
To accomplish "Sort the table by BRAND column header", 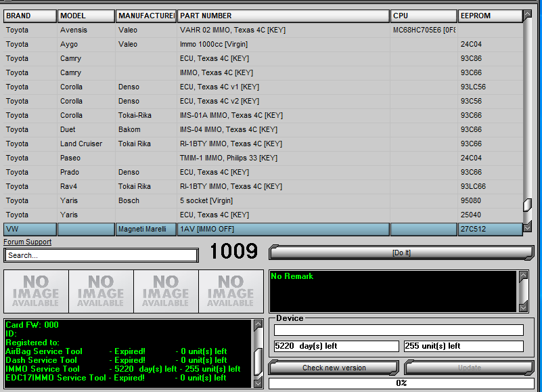I will pyautogui.click(x=30, y=16).
